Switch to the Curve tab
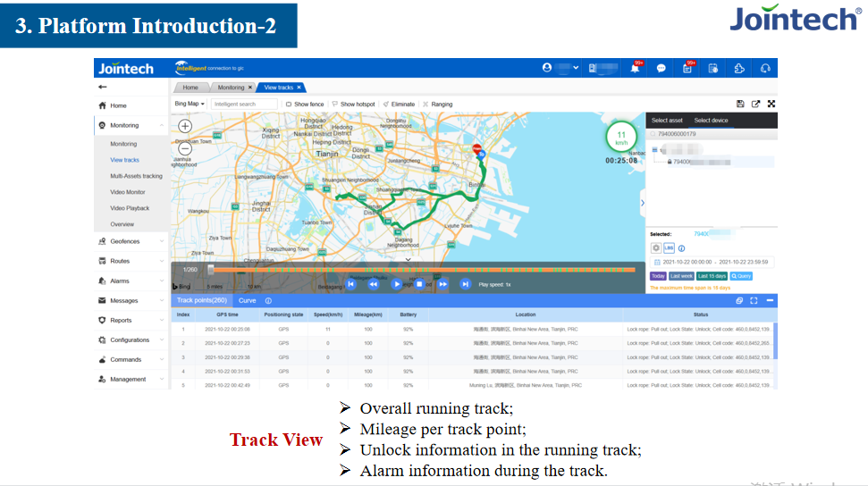Screen dimensions: 868x486 [247, 301]
